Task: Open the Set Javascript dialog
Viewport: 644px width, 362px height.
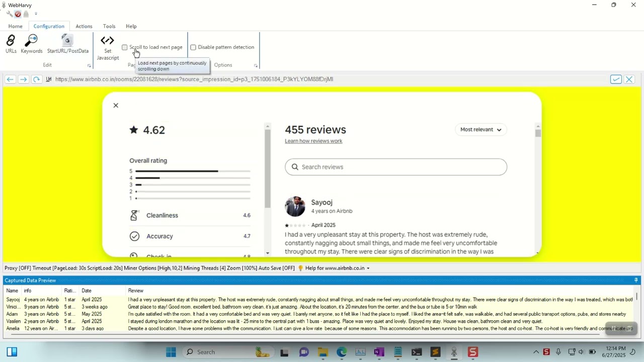Action: 108,48
